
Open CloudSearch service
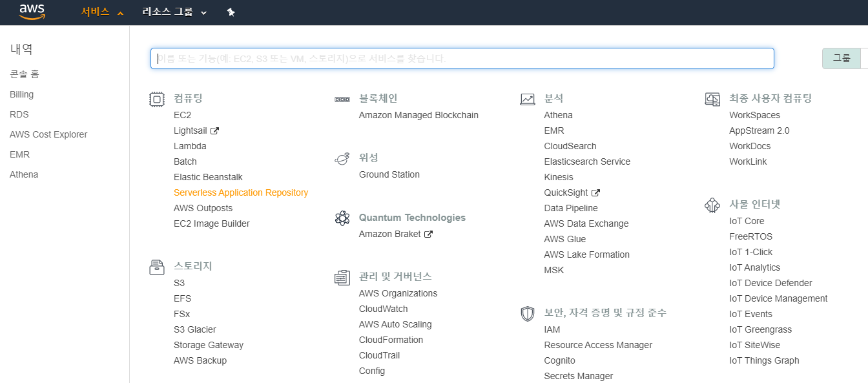point(570,146)
